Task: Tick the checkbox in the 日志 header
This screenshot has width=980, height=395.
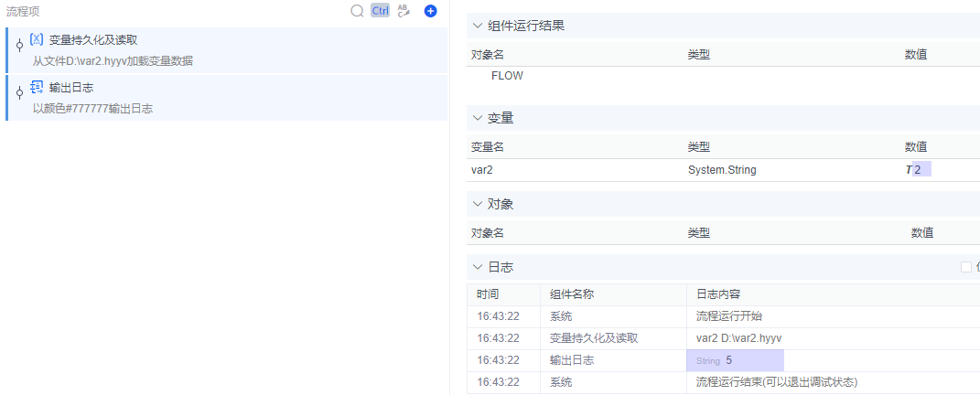Action: pyautogui.click(x=966, y=267)
